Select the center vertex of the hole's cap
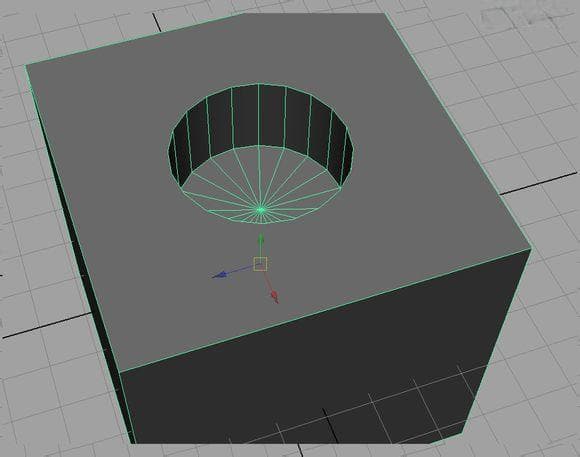 (x=260, y=210)
